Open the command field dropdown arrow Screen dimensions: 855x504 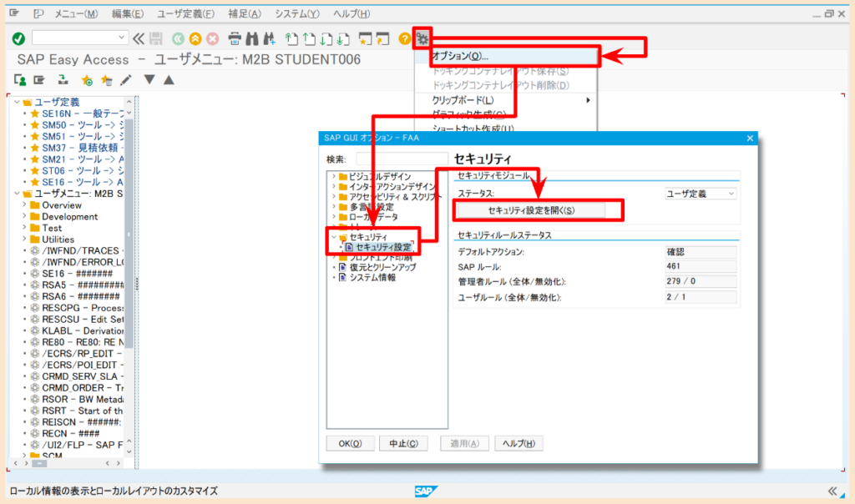(x=122, y=38)
